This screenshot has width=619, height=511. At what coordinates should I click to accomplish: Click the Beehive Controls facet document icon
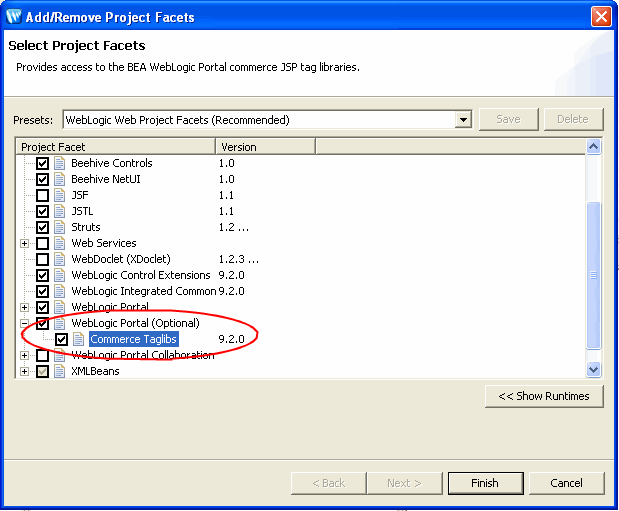coord(60,163)
